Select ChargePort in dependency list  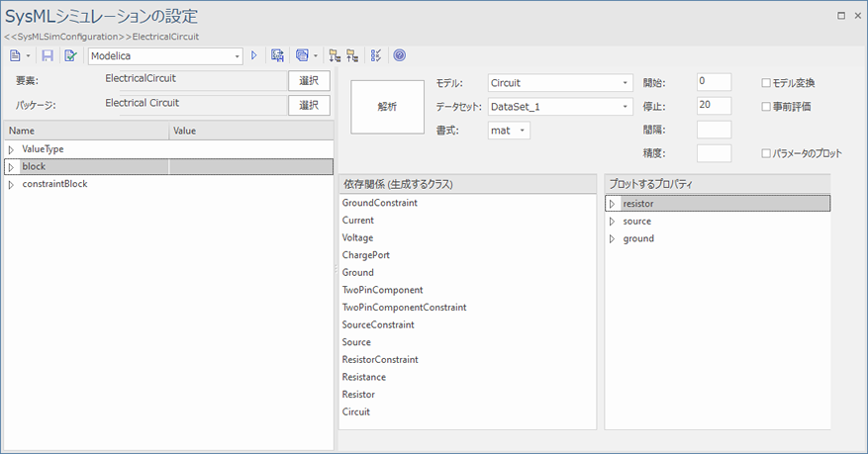(366, 255)
